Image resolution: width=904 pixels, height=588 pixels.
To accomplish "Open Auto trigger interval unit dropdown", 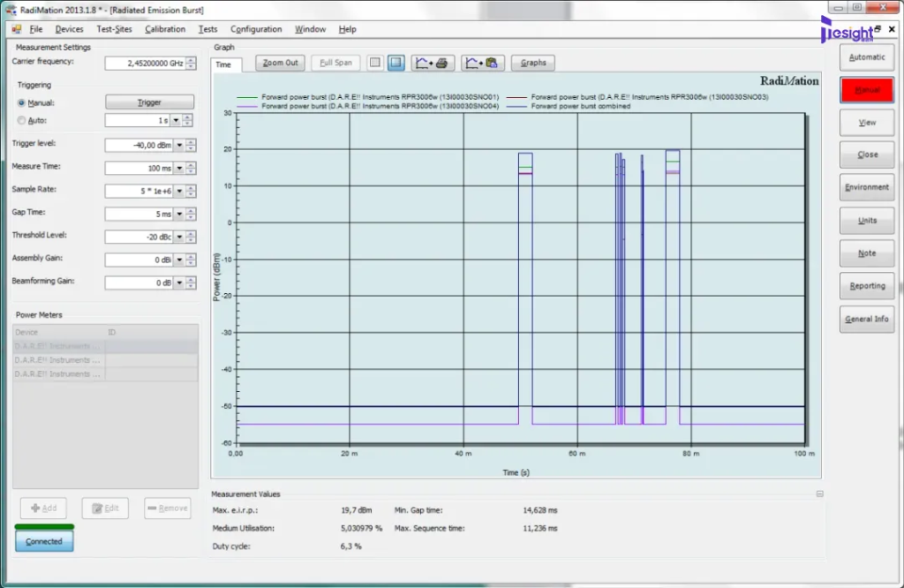I will 176,120.
